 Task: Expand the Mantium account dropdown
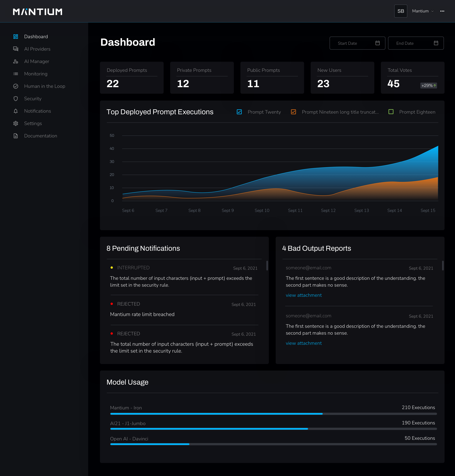point(423,11)
